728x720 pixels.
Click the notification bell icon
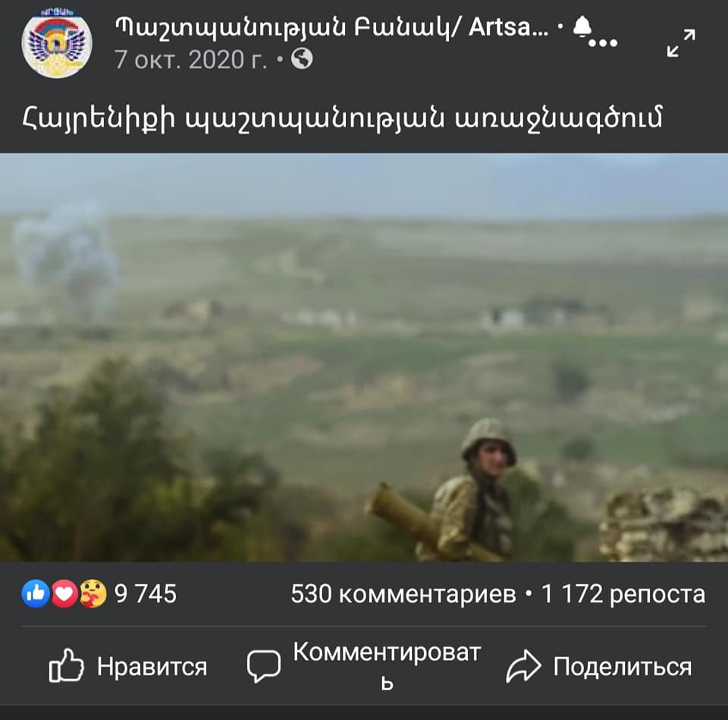tap(582, 26)
